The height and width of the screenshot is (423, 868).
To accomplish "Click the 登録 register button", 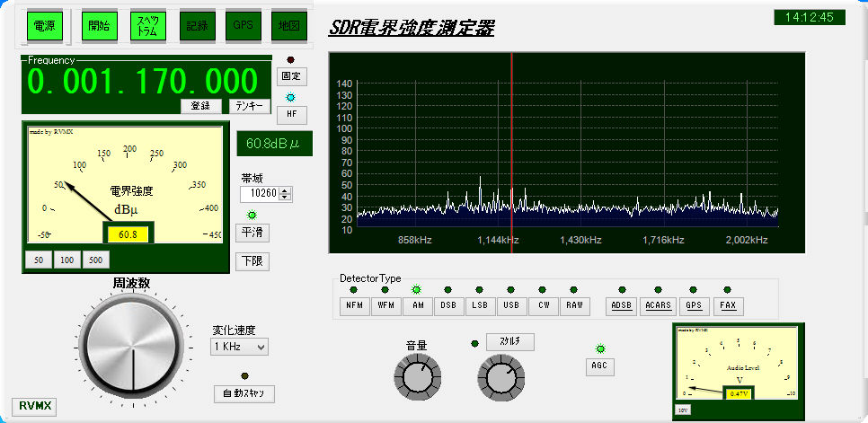I will (x=200, y=105).
